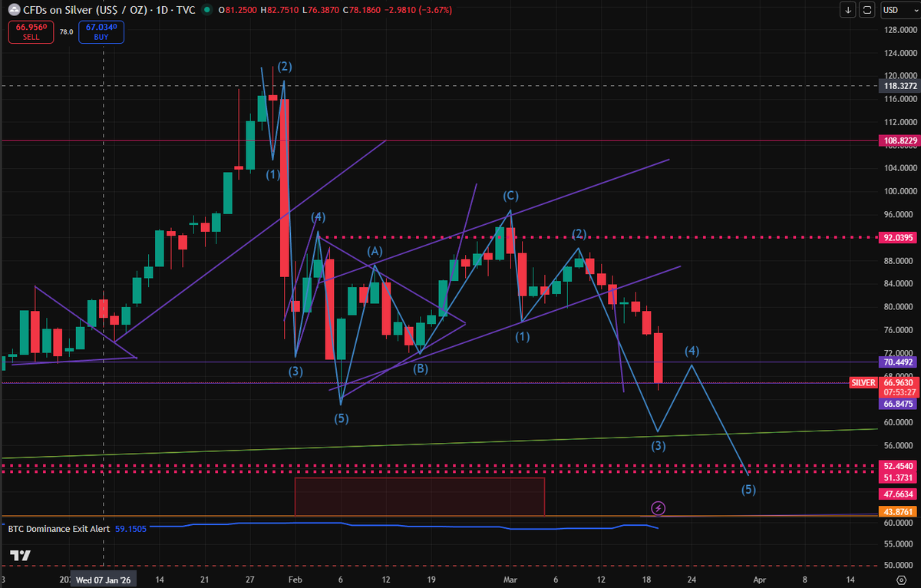921x588 pixels.
Task: Click the fullscreen frame icon button
Action: (x=867, y=10)
